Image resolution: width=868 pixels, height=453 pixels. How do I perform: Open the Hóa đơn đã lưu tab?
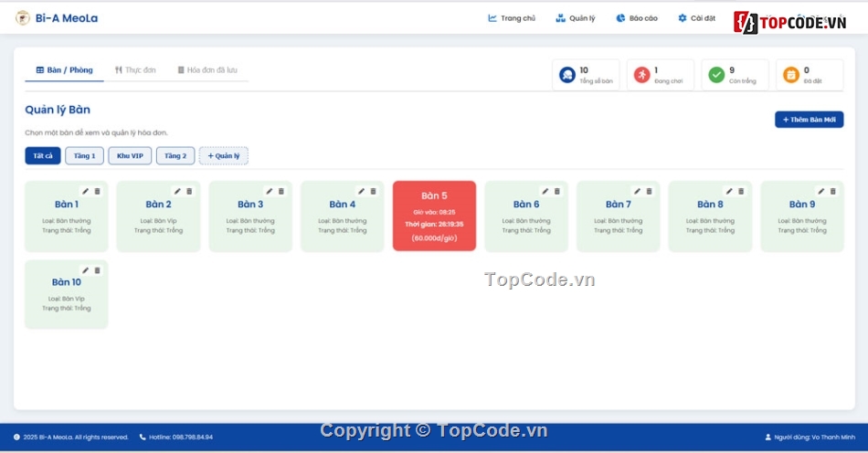pos(207,70)
